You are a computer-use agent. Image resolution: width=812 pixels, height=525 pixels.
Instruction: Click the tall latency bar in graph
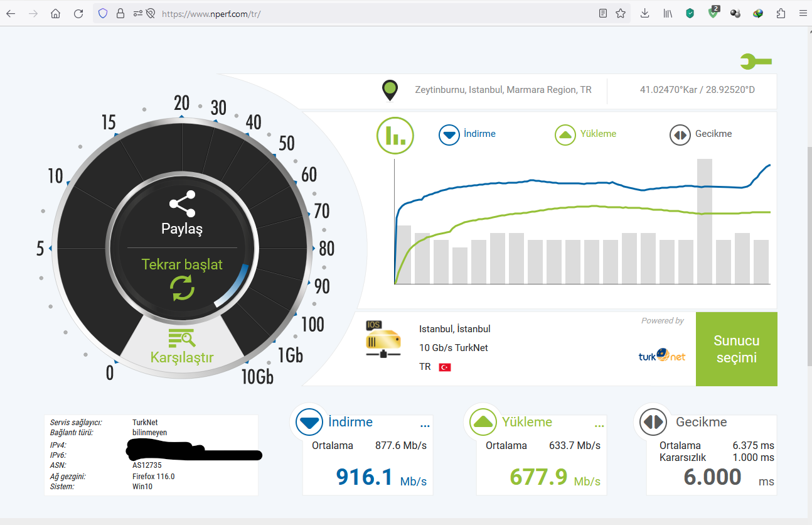tap(705, 222)
